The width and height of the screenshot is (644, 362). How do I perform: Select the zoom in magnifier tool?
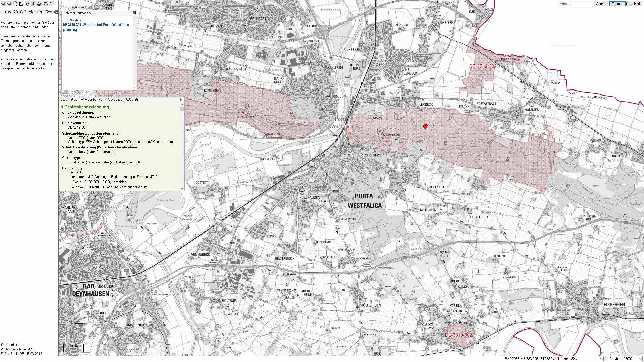click(3, 4)
